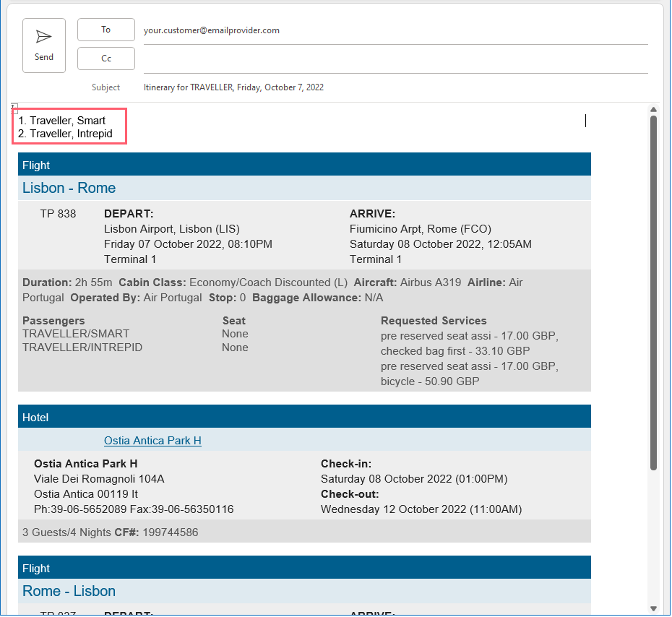Click the recipient address your.customer@emailprovider.com

click(x=211, y=30)
